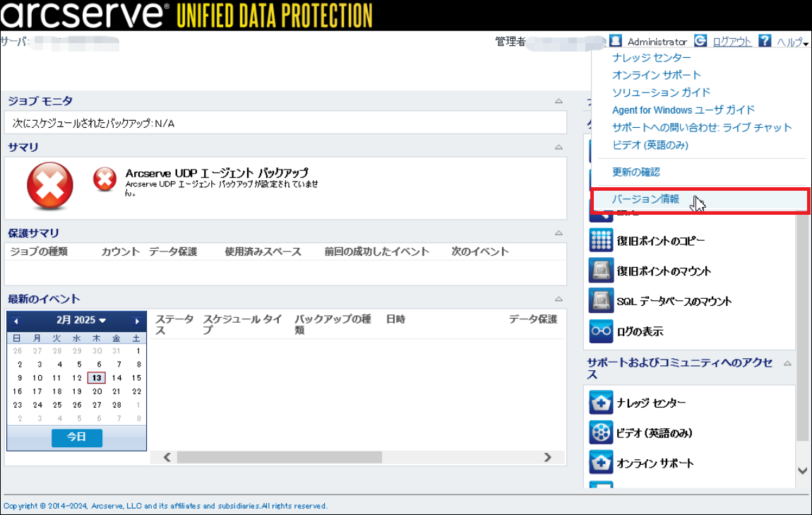
Task: Collapse the サマリ panel
Action: pyautogui.click(x=559, y=147)
